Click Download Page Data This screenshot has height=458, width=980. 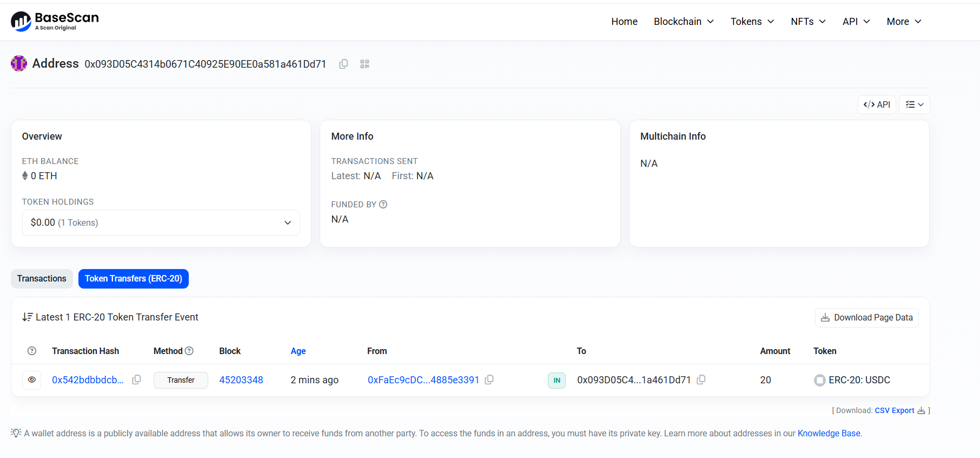click(x=867, y=318)
